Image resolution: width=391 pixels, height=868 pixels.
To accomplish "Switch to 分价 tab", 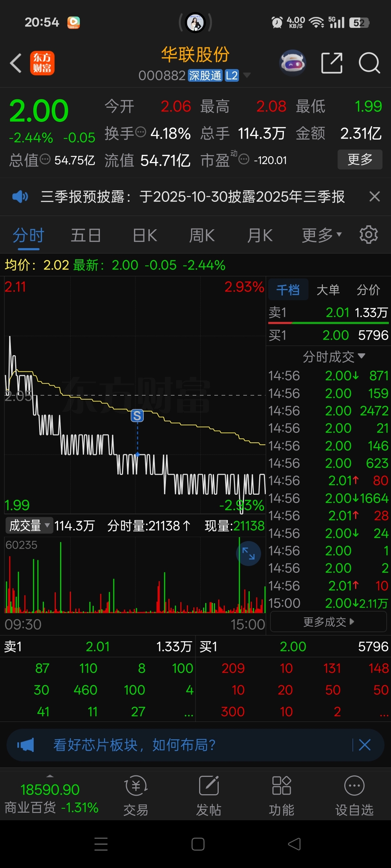I will tap(369, 289).
